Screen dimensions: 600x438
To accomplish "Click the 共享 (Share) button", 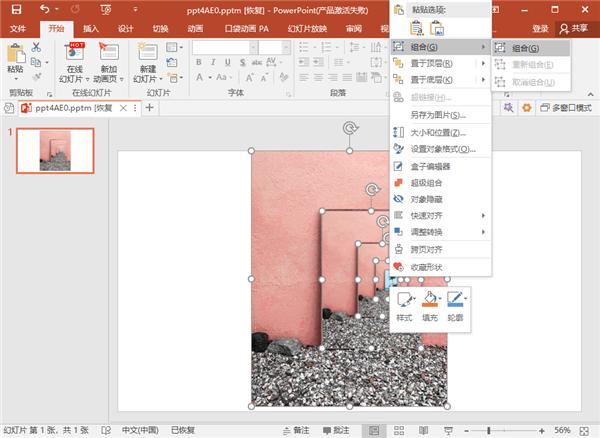I will tap(574, 29).
